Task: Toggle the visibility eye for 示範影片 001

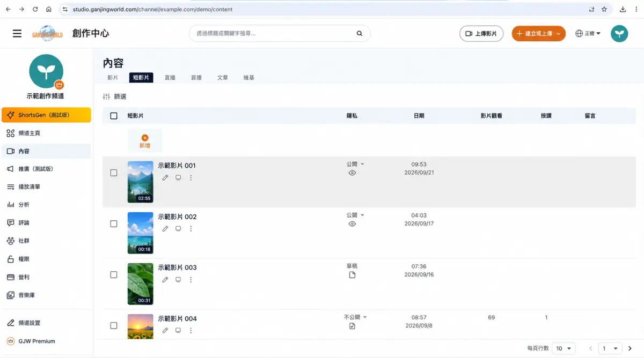Action: (x=352, y=173)
